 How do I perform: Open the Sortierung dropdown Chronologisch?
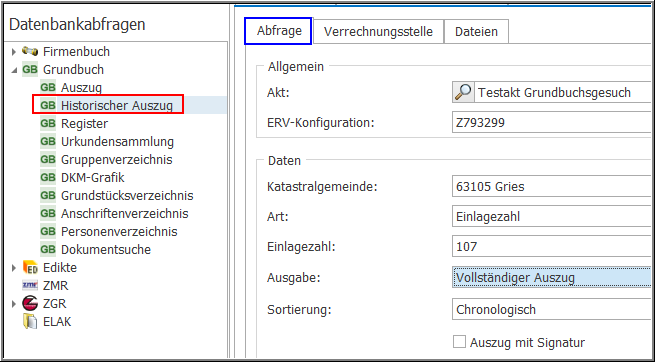pyautogui.click(x=551, y=309)
